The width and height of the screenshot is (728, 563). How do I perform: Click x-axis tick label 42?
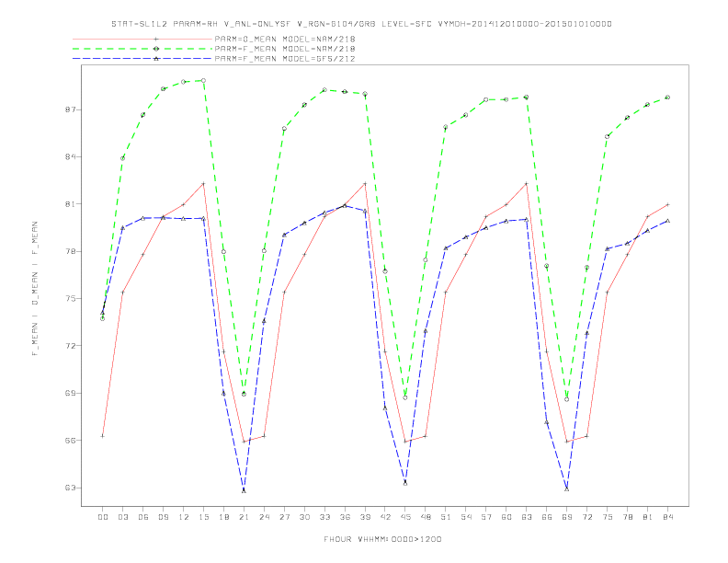pyautogui.click(x=385, y=517)
